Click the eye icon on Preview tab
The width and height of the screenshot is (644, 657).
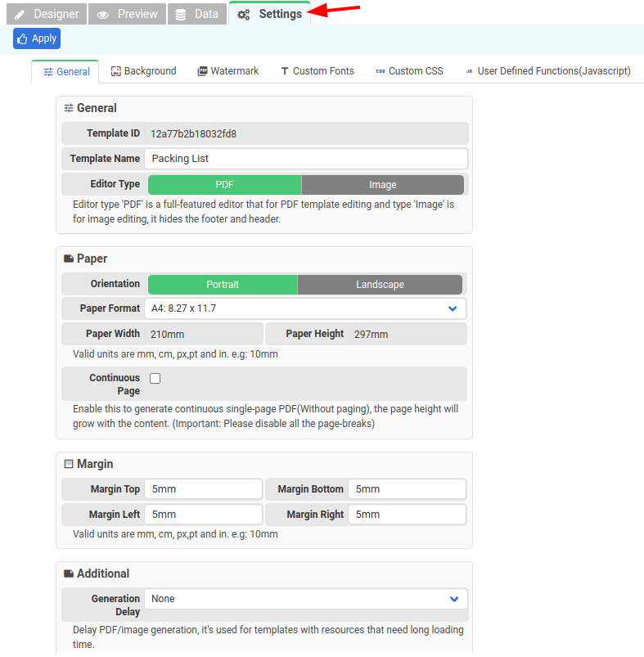pos(102,15)
